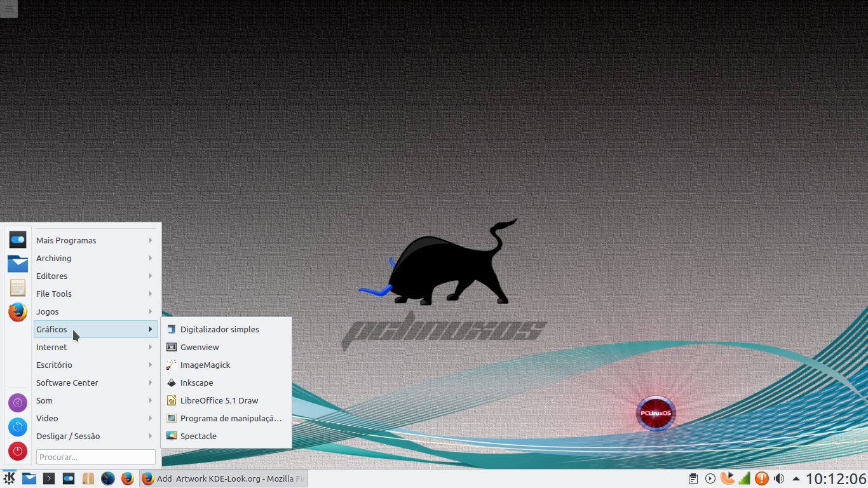Launch Programa de manipulação de imagens entry
Viewport: 868px width, 488px height.
click(x=227, y=418)
